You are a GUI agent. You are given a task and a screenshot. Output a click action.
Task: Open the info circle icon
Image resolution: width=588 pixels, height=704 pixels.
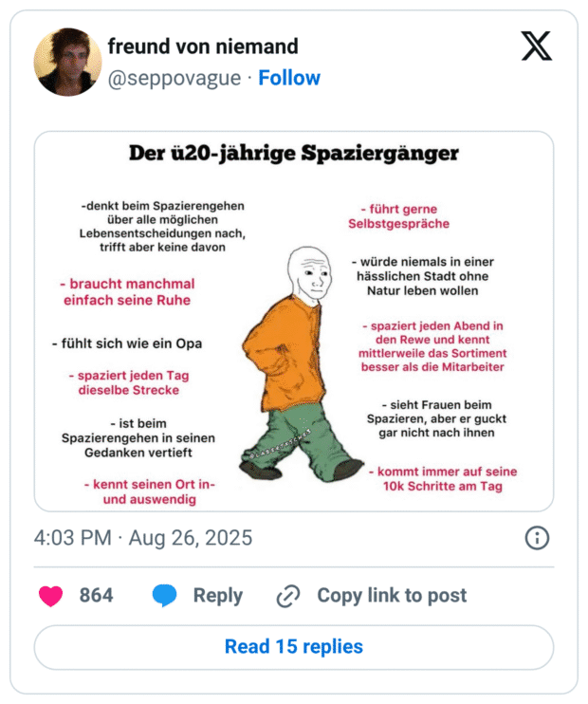click(537, 538)
